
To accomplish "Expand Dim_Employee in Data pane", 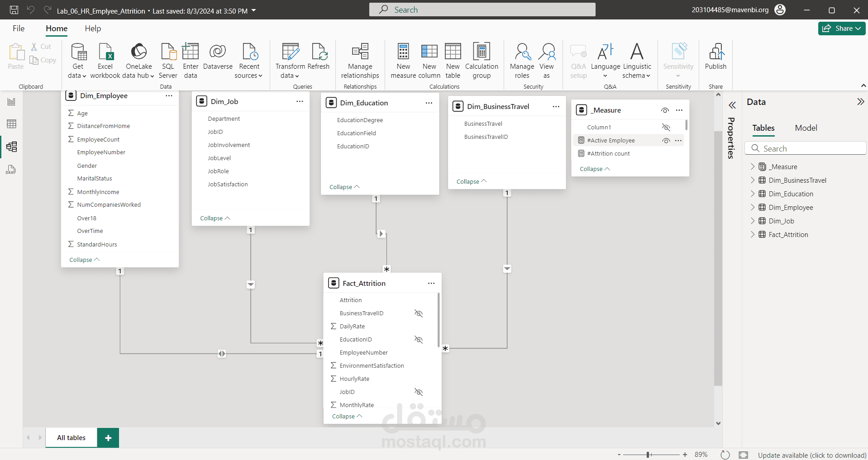I will pos(753,207).
